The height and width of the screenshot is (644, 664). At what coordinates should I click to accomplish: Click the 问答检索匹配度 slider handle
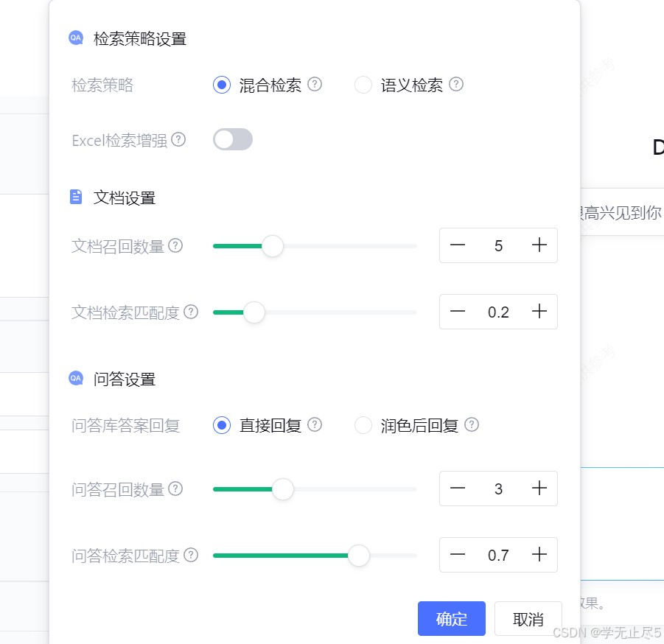pyautogui.click(x=359, y=556)
